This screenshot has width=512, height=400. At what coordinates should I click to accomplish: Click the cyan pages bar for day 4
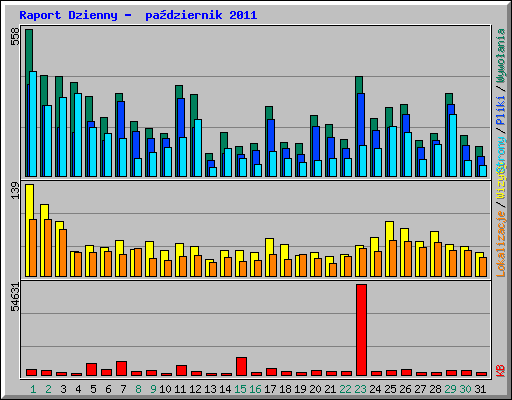click(78, 135)
